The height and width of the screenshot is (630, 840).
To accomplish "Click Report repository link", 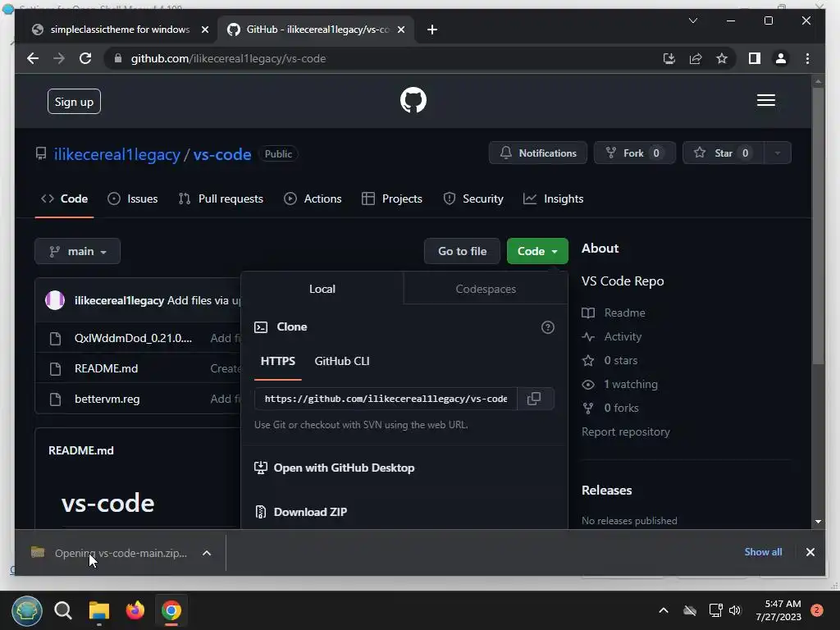I will click(625, 431).
